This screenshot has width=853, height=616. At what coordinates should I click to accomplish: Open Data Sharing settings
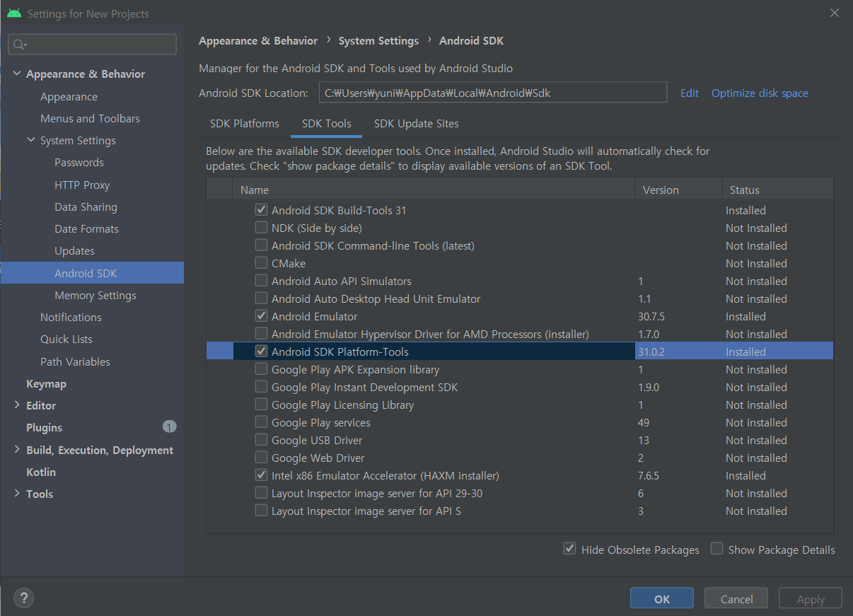[x=86, y=207]
